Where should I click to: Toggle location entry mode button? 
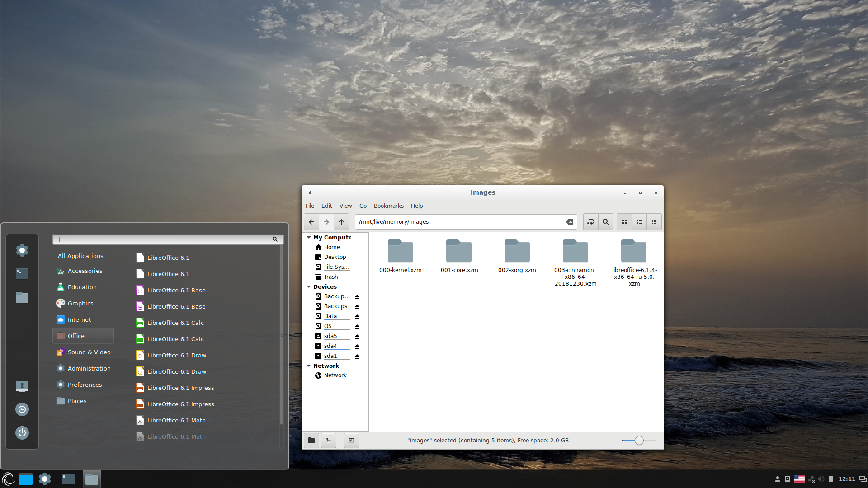(x=590, y=222)
